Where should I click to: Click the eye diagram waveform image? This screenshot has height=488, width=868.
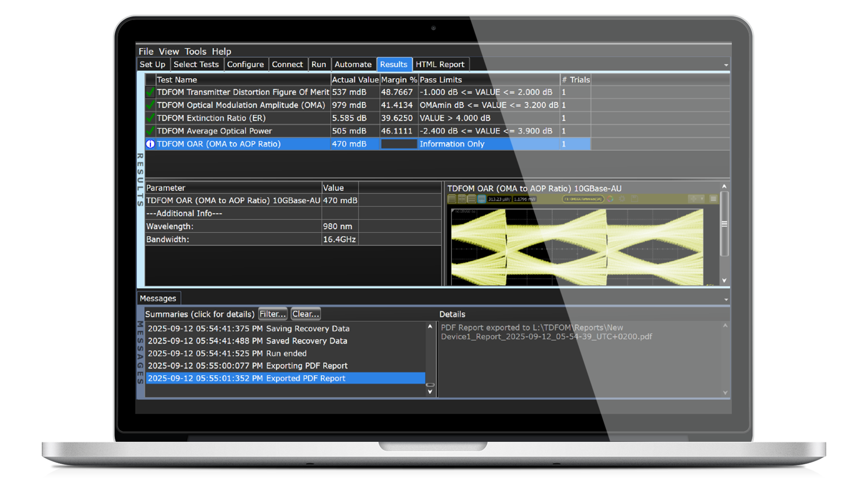[x=577, y=247]
